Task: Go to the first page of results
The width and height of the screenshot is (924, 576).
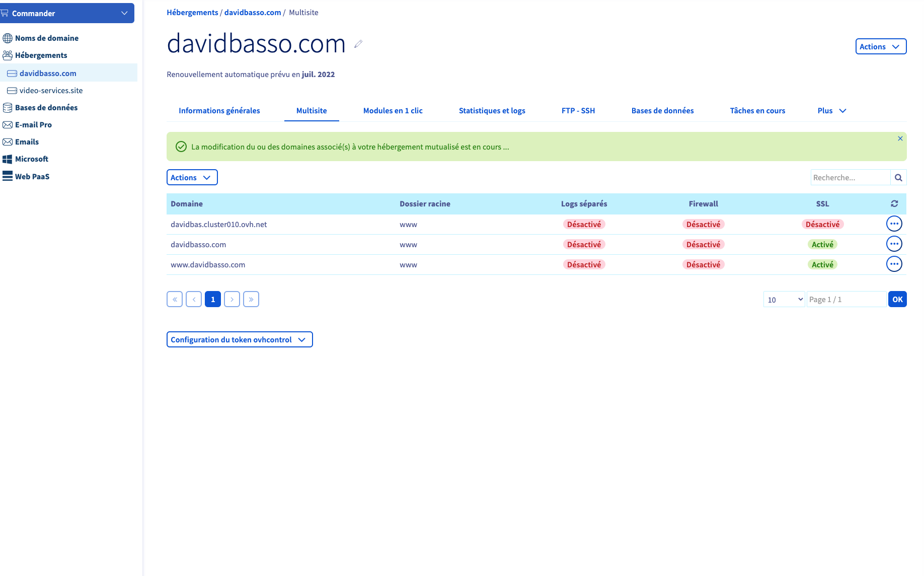Action: 175,300
